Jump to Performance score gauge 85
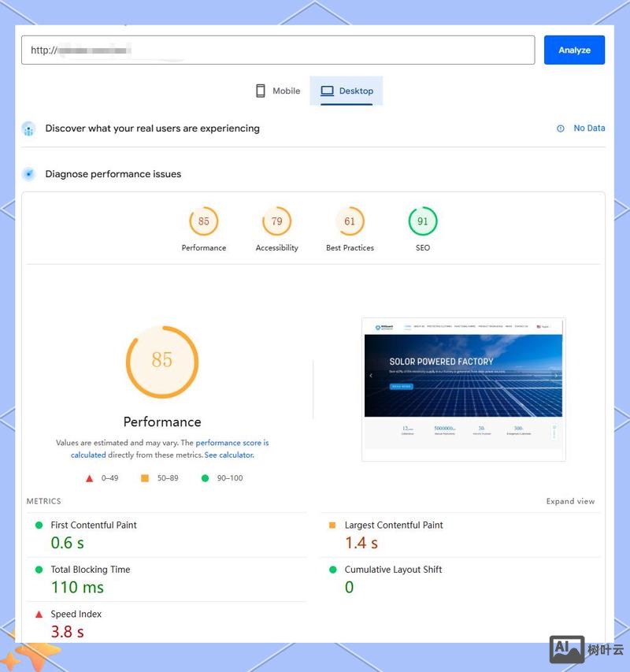Image resolution: width=630 pixels, height=672 pixels. [x=204, y=221]
